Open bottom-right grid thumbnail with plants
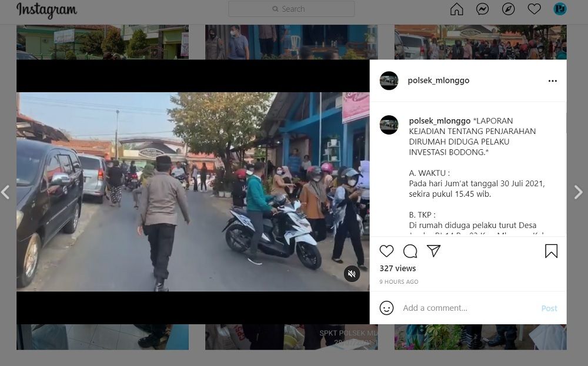The image size is (588, 366). pos(480,337)
